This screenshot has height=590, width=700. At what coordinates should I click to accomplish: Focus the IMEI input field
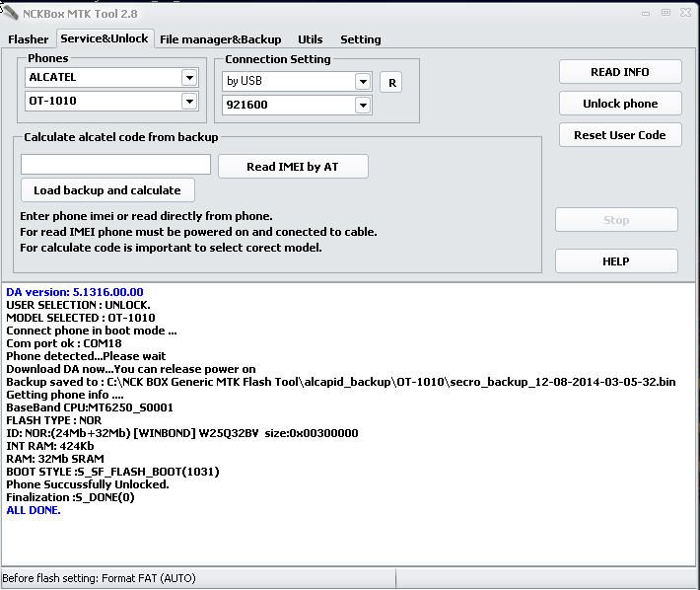pyautogui.click(x=115, y=165)
